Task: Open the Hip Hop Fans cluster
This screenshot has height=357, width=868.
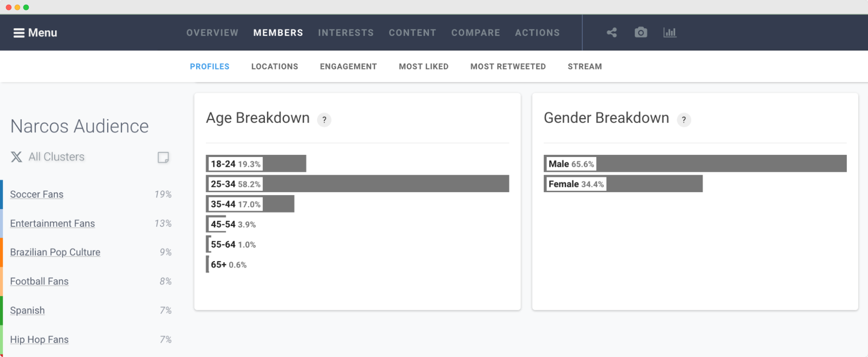Action: tap(40, 340)
